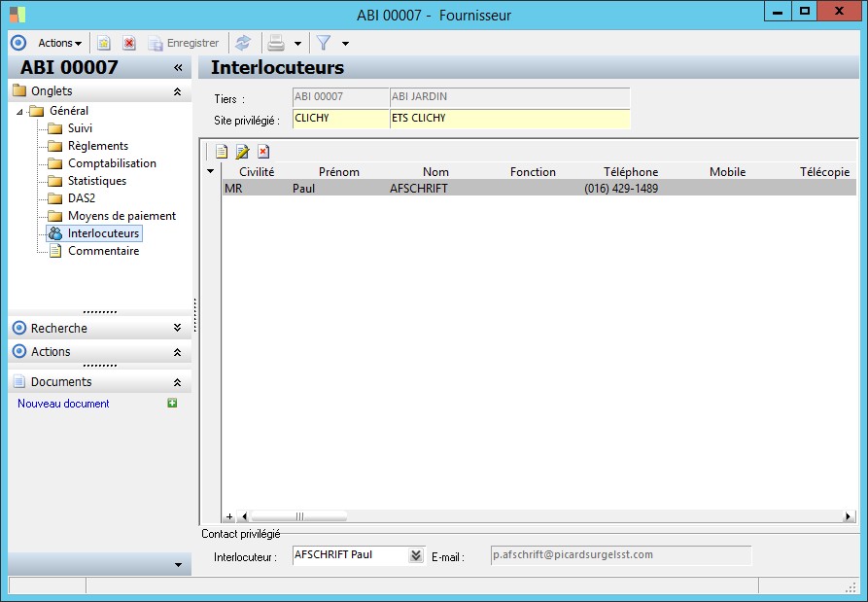The image size is (868, 602).
Task: Click the filter funnel icon
Action: [324, 43]
